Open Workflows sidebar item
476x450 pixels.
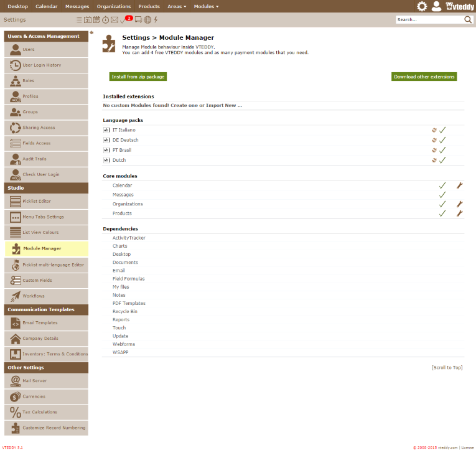pyautogui.click(x=47, y=296)
